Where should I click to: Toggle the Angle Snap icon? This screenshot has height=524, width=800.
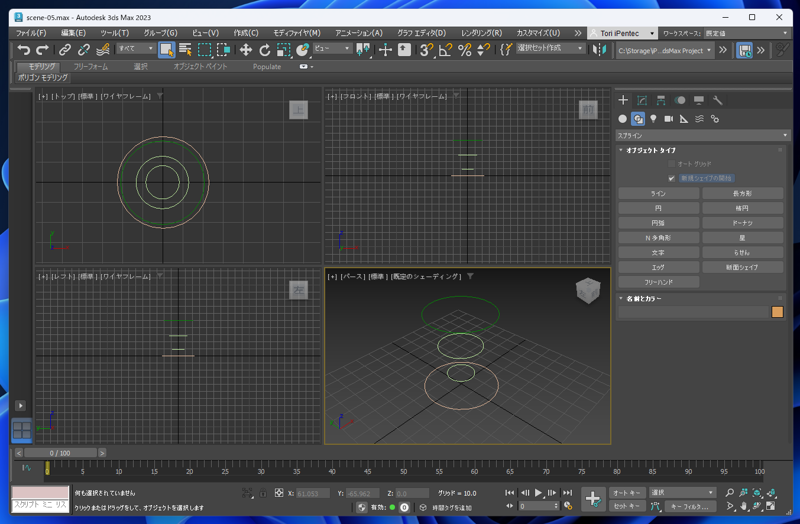445,49
